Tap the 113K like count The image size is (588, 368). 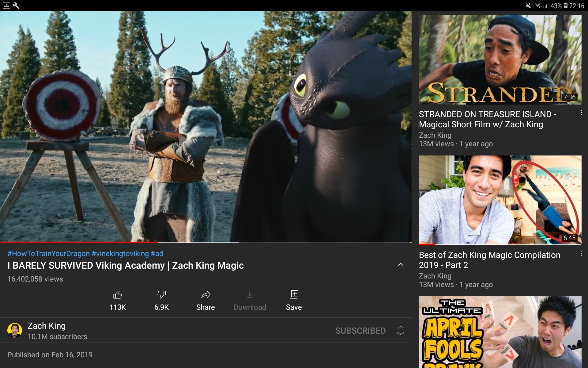coord(118,307)
